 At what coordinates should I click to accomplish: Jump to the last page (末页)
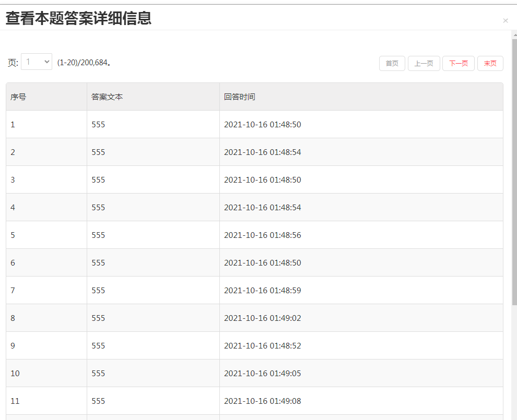(490, 64)
